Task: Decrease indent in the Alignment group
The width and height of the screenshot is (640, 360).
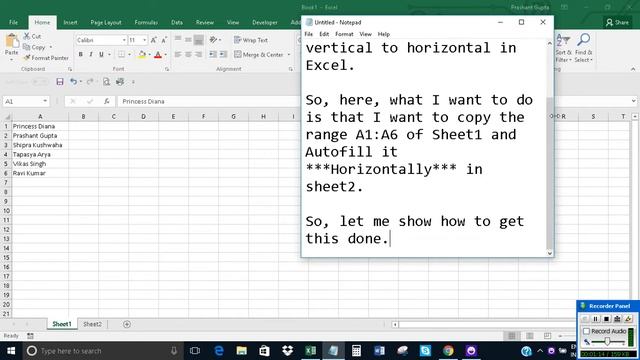Action: 213,54
